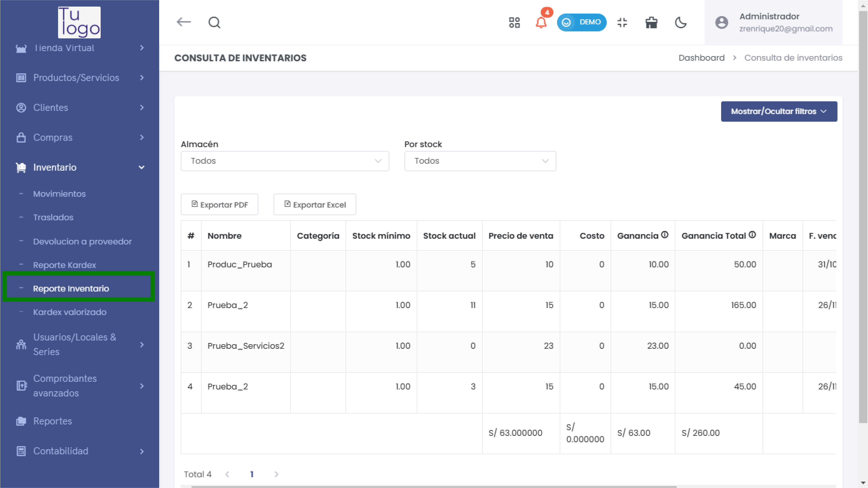Open Reporte Kardex submenu item
The image size is (868, 488).
pyautogui.click(x=64, y=265)
